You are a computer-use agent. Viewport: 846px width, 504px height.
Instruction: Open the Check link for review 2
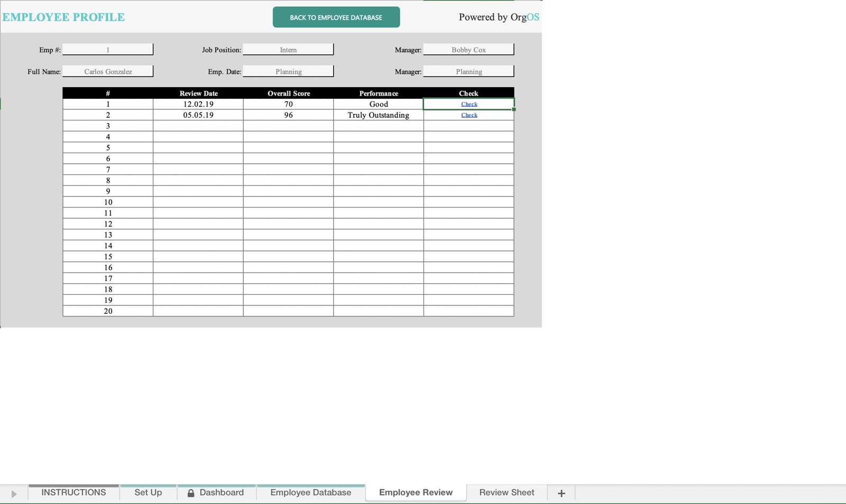469,115
